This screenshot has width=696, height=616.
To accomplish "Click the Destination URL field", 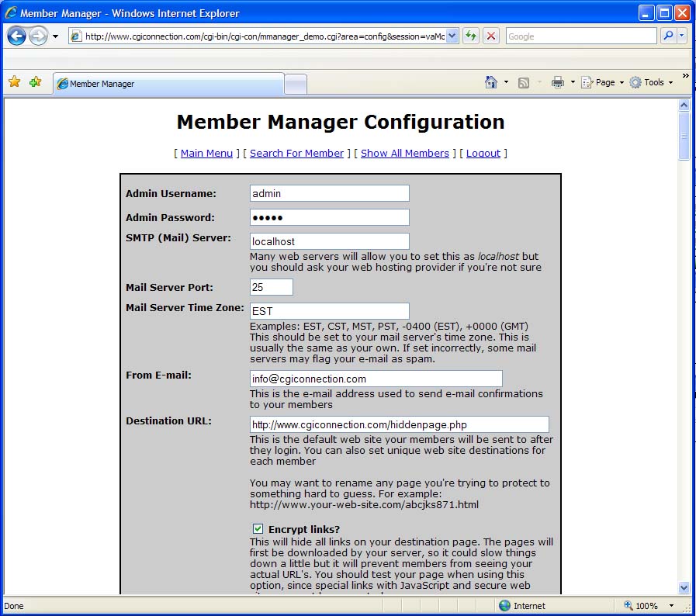I will pyautogui.click(x=399, y=424).
